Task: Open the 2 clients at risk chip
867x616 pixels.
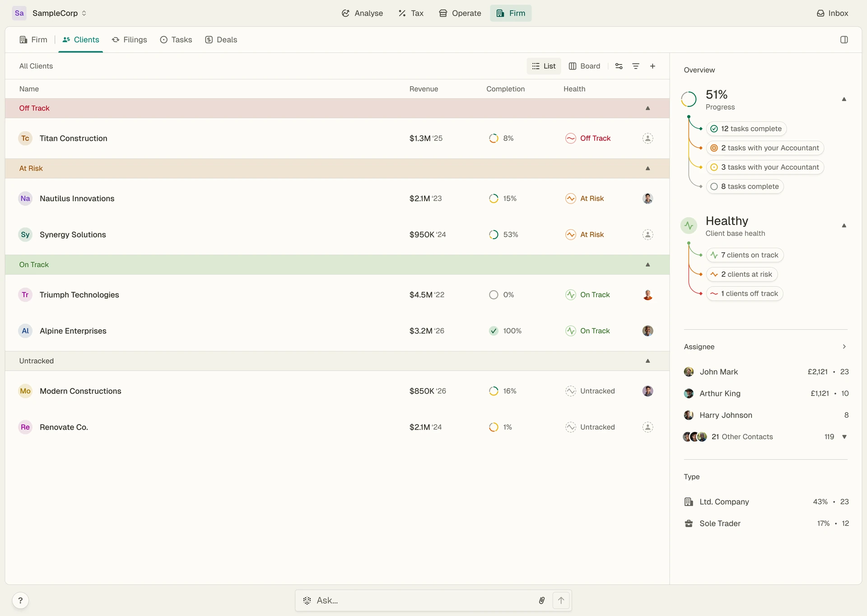Action: click(741, 274)
